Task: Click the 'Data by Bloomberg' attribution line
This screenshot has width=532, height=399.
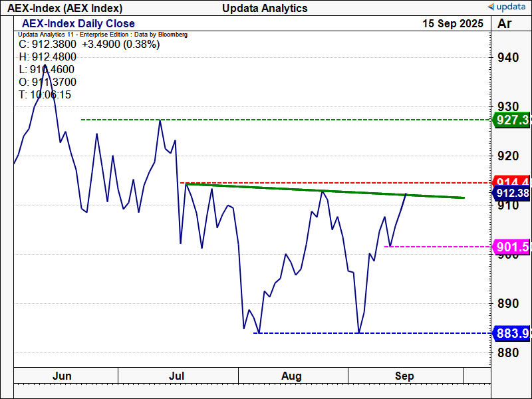Action: point(102,35)
